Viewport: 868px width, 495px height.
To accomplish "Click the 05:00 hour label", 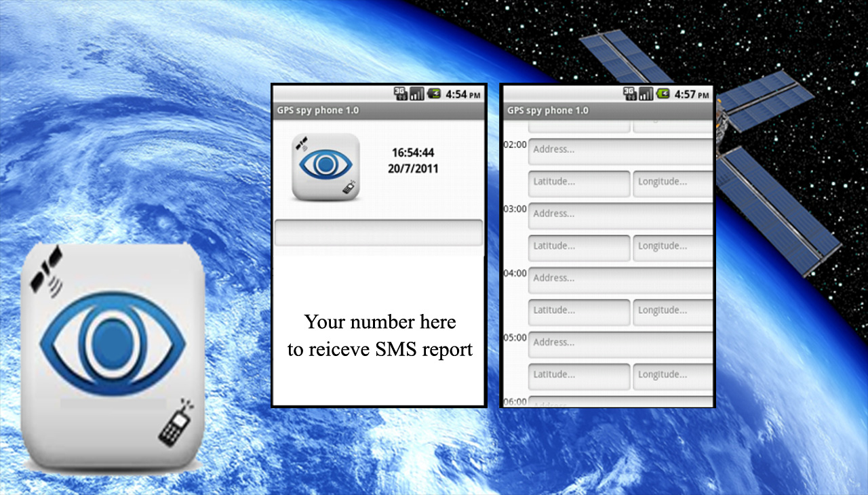I will (x=515, y=337).
